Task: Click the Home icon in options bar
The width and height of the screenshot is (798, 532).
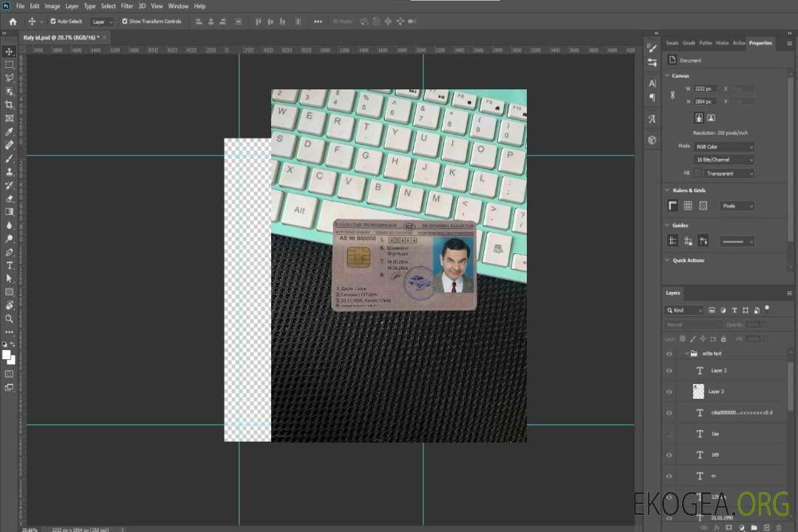Action: tap(13, 21)
